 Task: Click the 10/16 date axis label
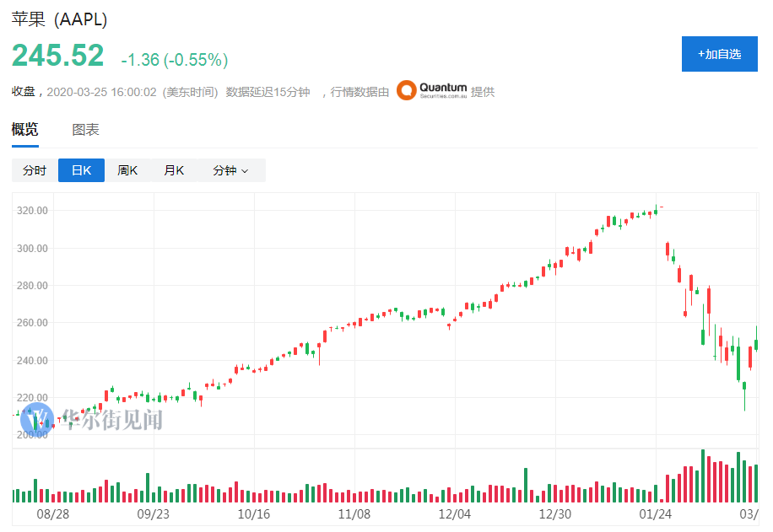click(x=254, y=514)
